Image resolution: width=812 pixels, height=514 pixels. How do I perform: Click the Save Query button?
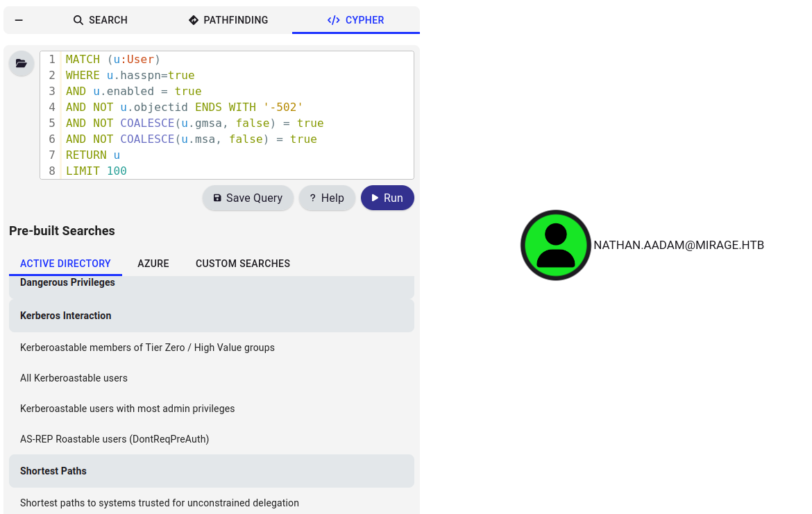248,198
